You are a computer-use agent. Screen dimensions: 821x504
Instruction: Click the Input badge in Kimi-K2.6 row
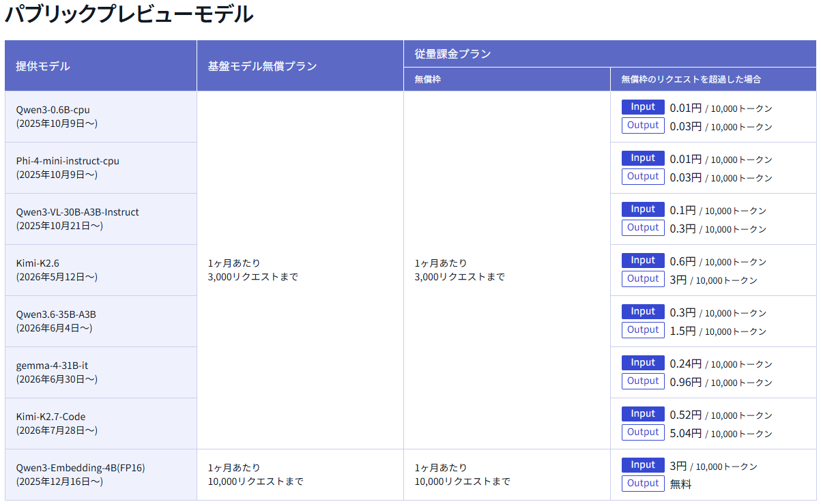643,261
